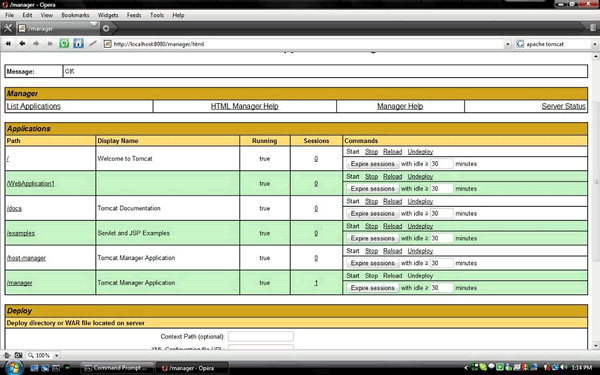Open the Bookmarks menu
This screenshot has width=600, height=375.
[75, 15]
